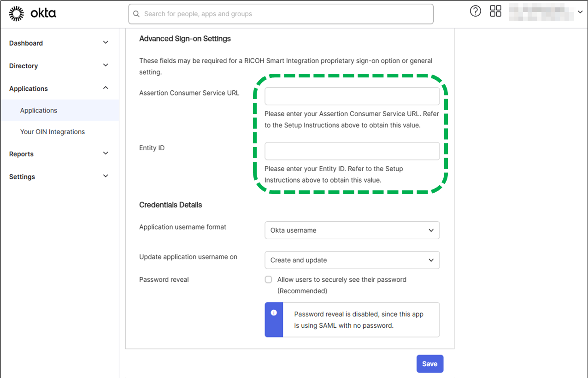Expand the Directory section
588x378 pixels.
point(105,65)
